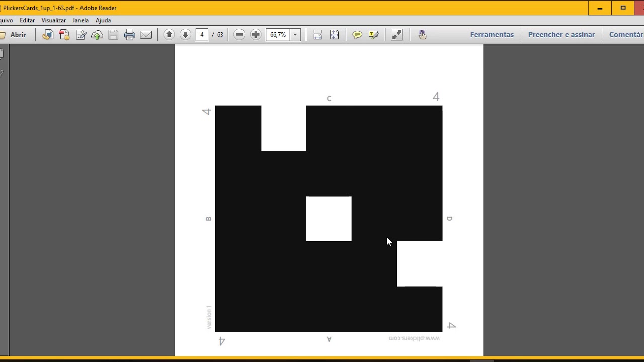Zoom out with the minus button
This screenshot has width=644, height=362.
tap(239, 34)
